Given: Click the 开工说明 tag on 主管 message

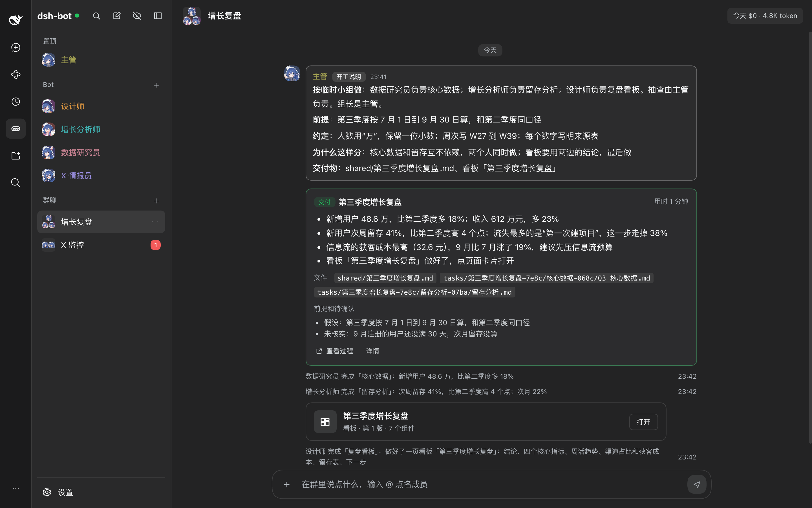Looking at the screenshot, I should click(348, 76).
